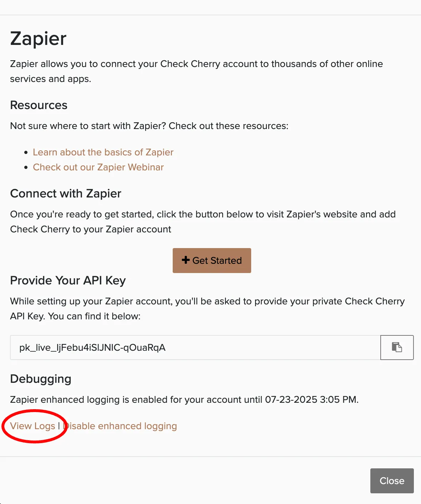Viewport: 421px width, 504px height.
Task: Click the plus icon on Get Started
Action: pos(186,260)
